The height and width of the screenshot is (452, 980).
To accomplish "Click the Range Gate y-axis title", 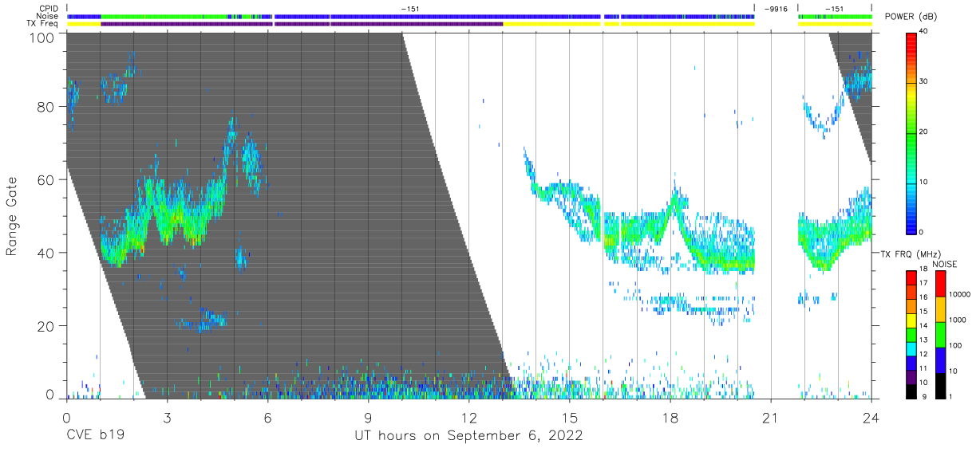I will pyautogui.click(x=12, y=216).
